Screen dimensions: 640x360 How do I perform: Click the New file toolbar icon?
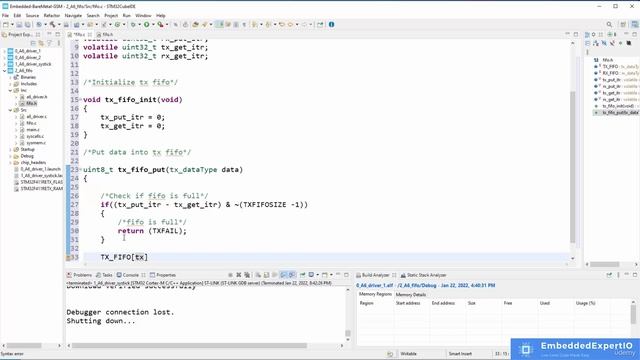(x=6, y=25)
